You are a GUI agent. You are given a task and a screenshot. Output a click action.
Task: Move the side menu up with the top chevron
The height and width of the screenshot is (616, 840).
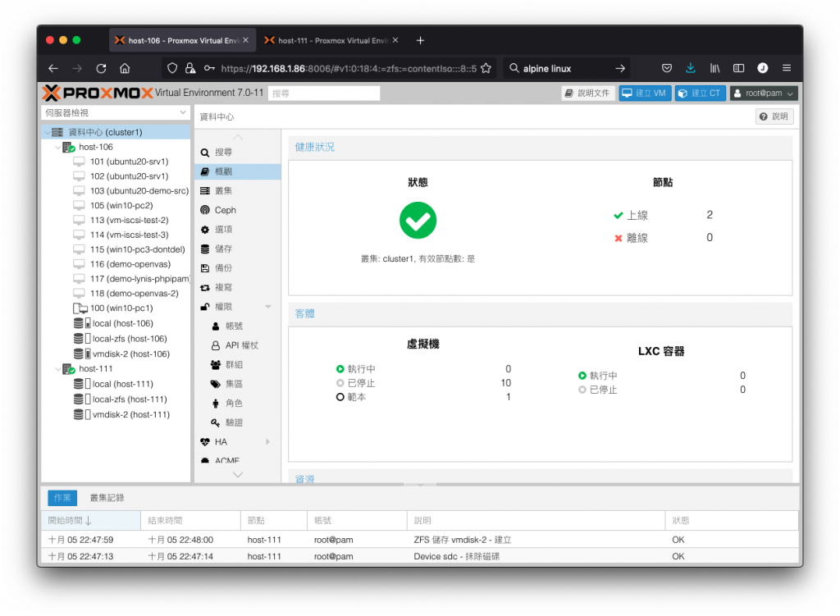point(238,138)
